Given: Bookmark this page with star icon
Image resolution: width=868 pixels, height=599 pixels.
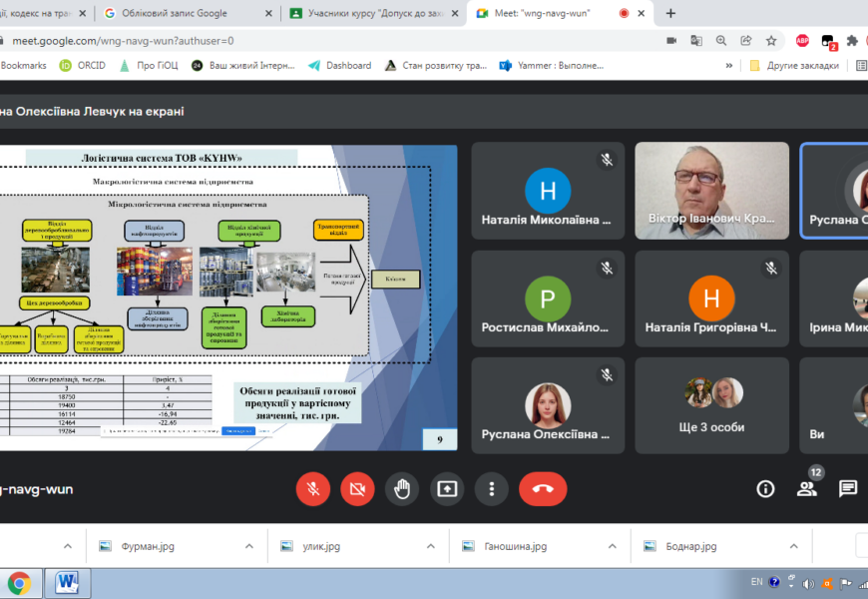Looking at the screenshot, I should [771, 41].
